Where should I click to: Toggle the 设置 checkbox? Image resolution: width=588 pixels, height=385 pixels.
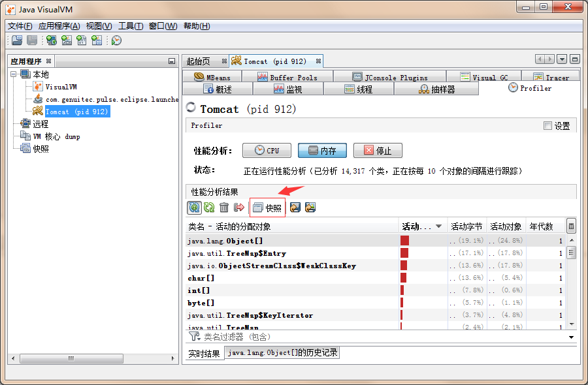[x=547, y=126]
